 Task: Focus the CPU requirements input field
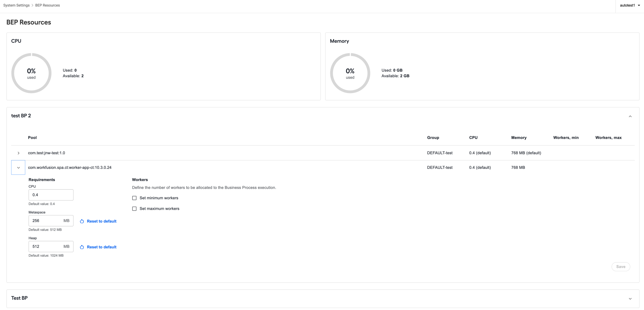coord(51,195)
